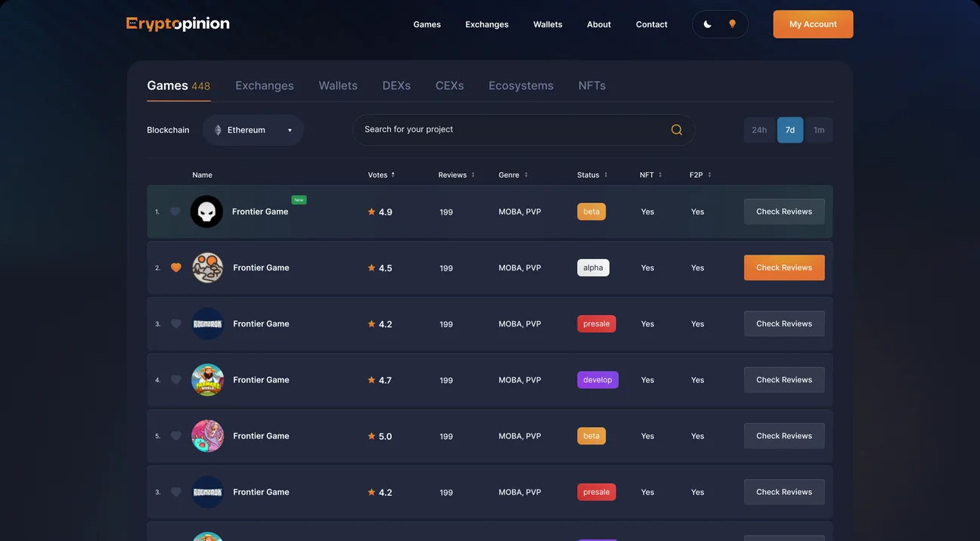Click the star icon beside 4.7
The image size is (980, 541).
(371, 380)
